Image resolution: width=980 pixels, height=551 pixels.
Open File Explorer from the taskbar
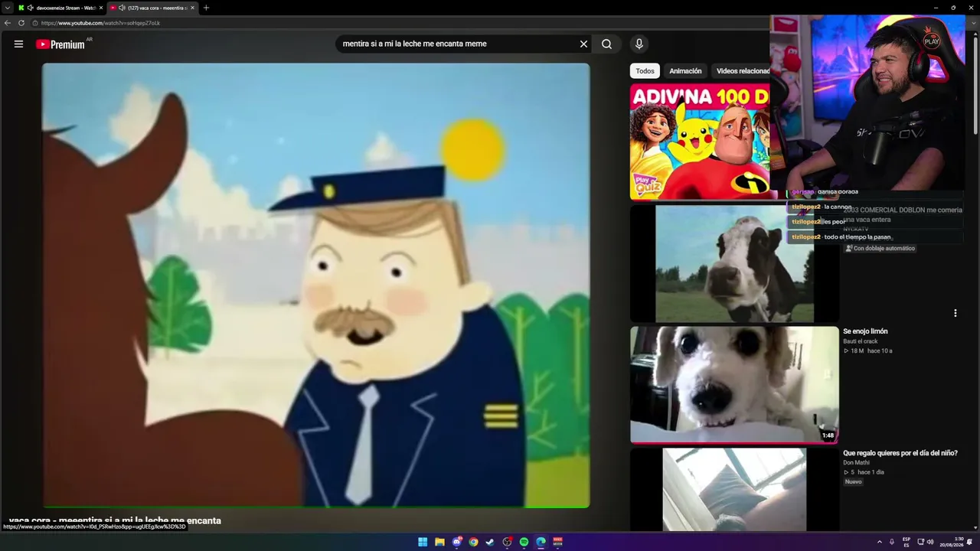point(439,542)
